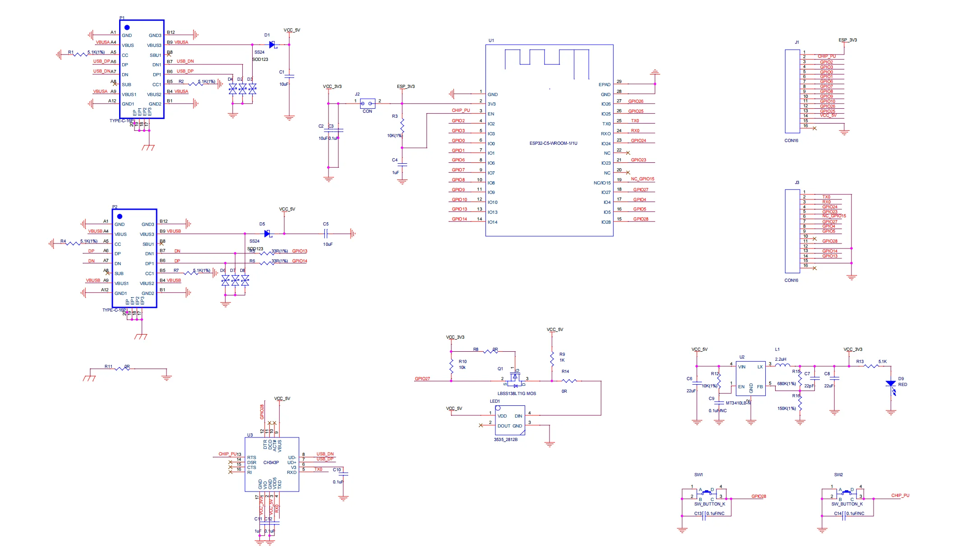Click the J3 CON16 header

coord(792,231)
